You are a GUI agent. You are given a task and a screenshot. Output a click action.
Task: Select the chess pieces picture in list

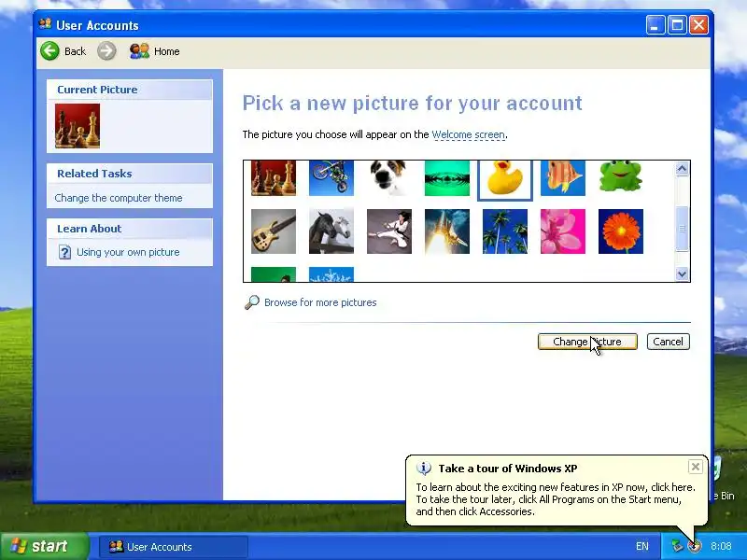[x=274, y=178]
